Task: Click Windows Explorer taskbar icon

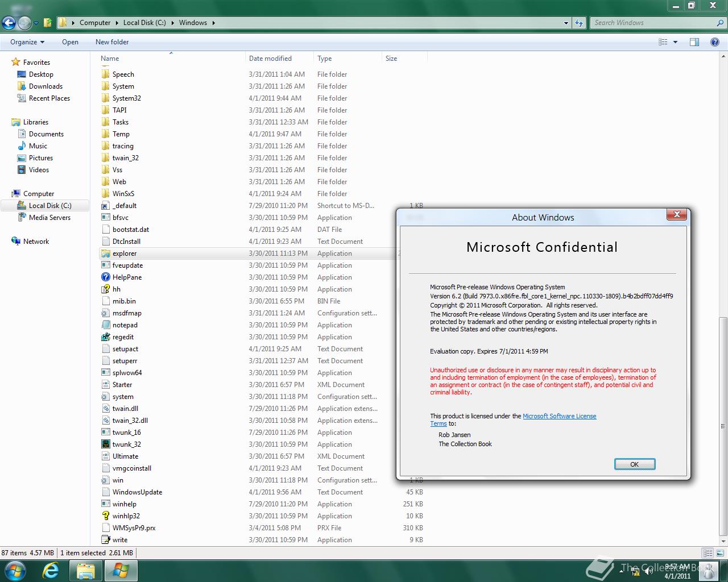Action: click(86, 571)
